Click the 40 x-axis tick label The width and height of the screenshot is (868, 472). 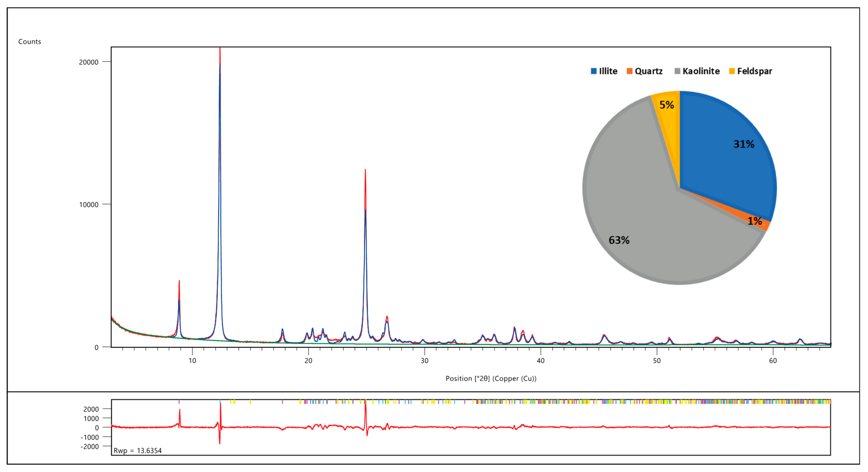click(x=540, y=361)
